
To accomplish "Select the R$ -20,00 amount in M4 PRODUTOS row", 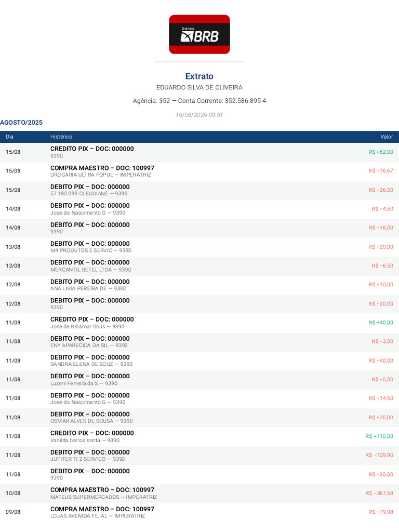I will [381, 247].
